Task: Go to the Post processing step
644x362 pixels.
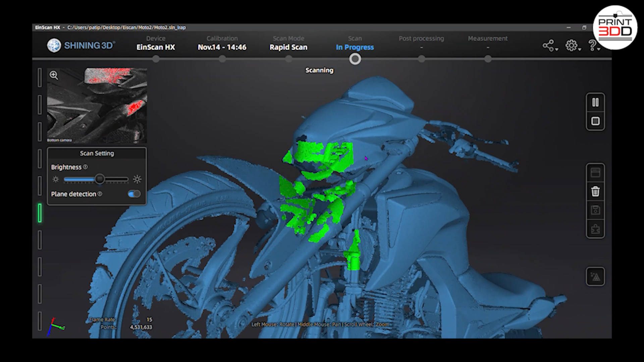Action: coord(421,43)
